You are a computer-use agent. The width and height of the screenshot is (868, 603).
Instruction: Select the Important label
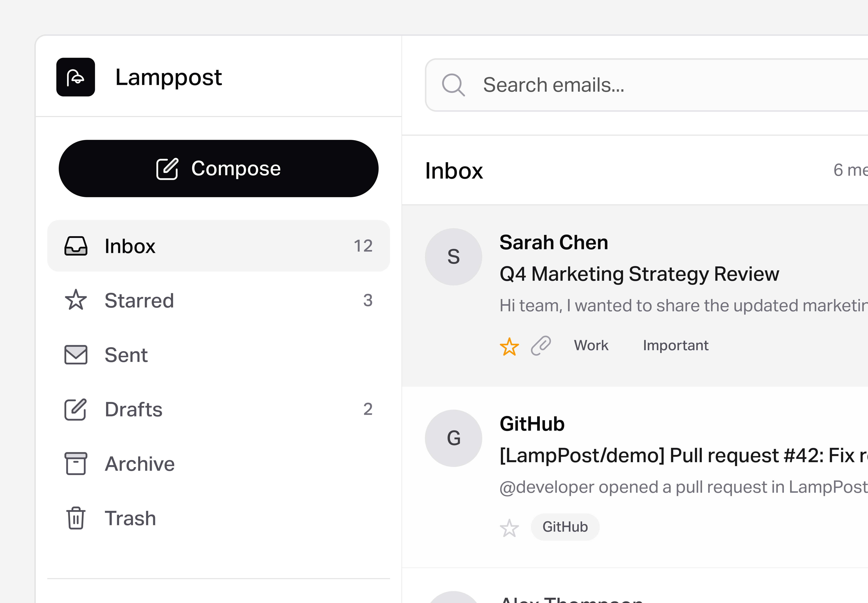pyautogui.click(x=675, y=345)
